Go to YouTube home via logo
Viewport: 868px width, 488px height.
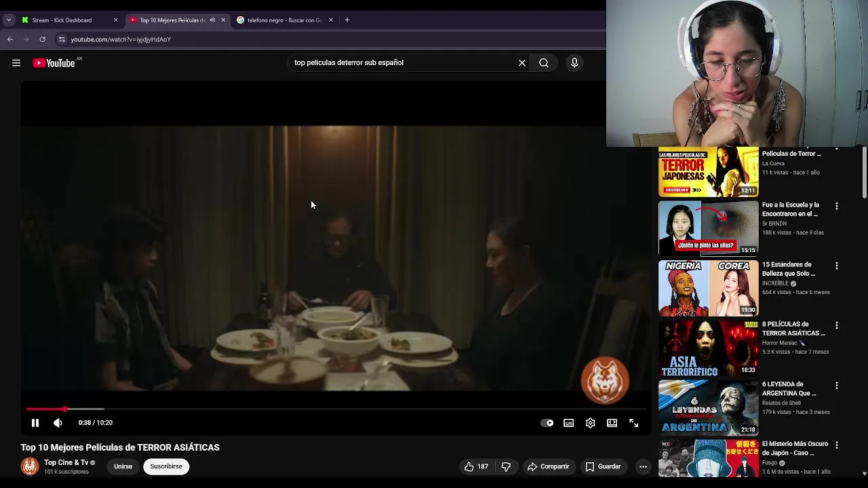point(54,63)
